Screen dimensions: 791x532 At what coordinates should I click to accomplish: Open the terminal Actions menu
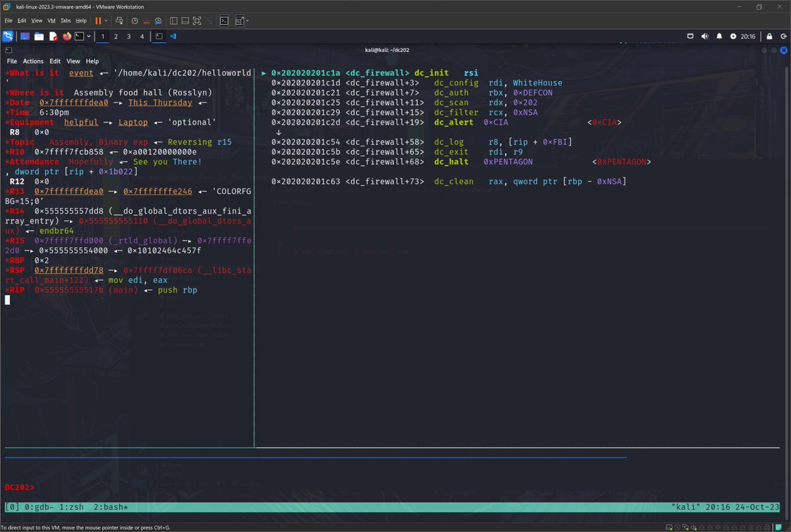pos(33,61)
